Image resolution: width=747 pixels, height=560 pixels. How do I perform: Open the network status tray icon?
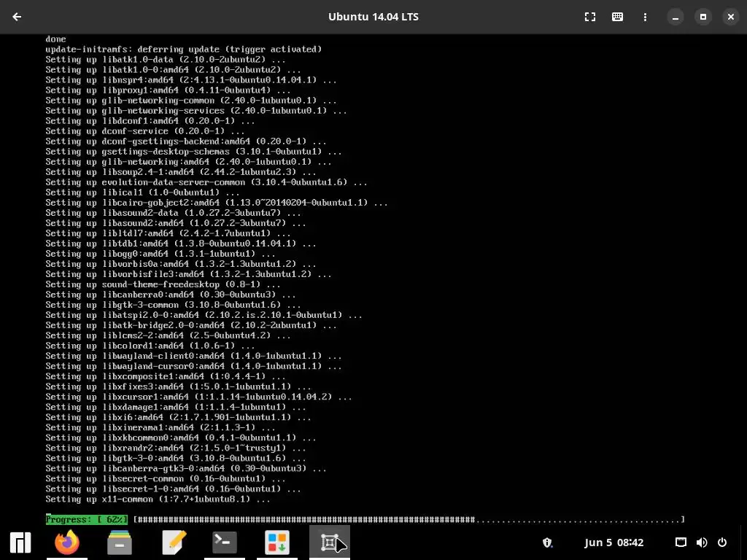coord(681,542)
